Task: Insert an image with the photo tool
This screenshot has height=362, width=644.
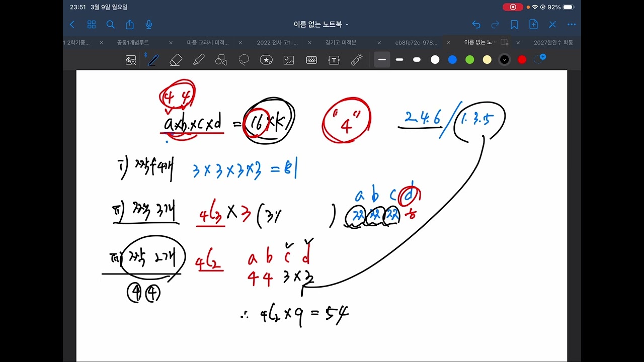Action: 289,60
